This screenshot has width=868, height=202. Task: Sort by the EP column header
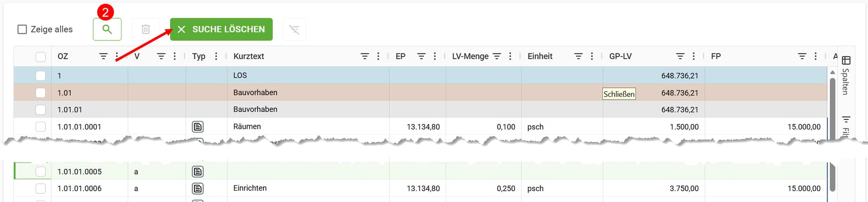[x=401, y=56]
